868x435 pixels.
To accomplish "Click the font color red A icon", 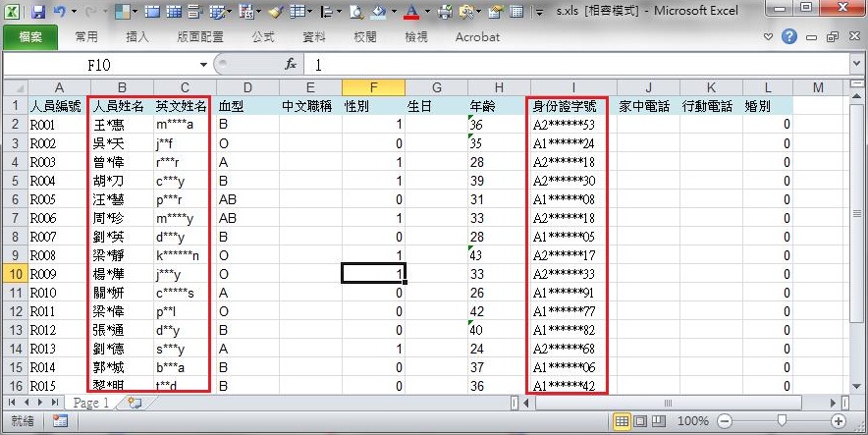I will coord(411,12).
